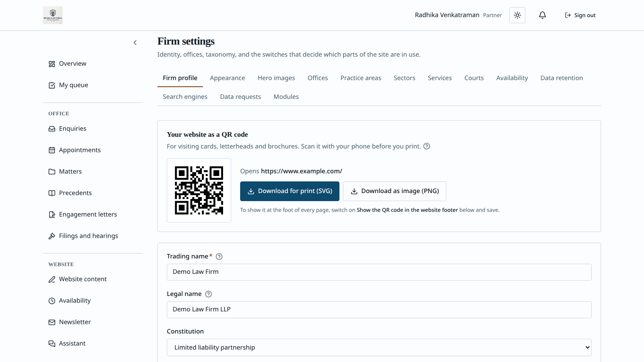This screenshot has height=362, width=644.
Task: Select the Sectors tab
Action: point(405,78)
